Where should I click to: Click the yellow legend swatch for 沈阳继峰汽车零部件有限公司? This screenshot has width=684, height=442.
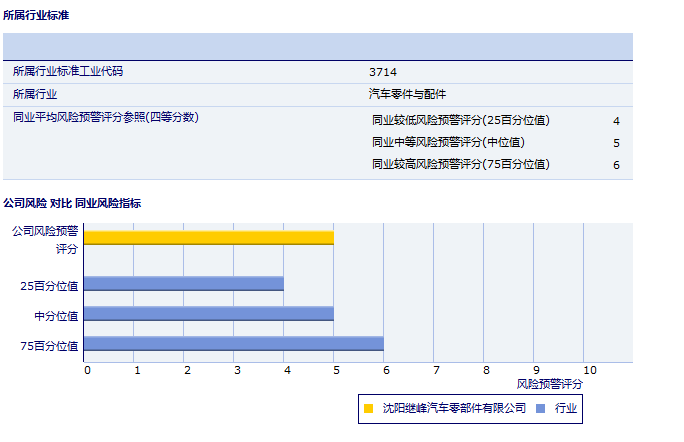(368, 408)
